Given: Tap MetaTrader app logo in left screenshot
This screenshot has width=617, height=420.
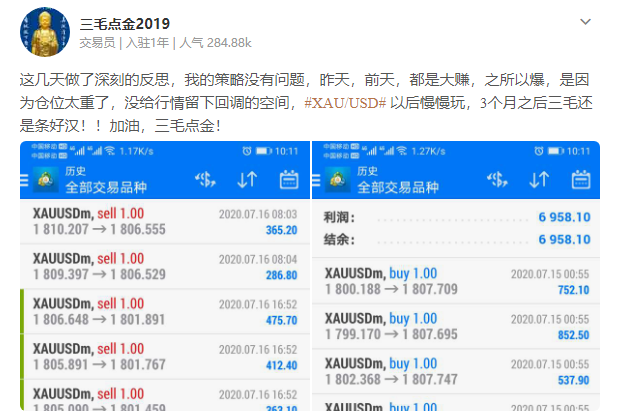Looking at the screenshot, I should 46,180.
